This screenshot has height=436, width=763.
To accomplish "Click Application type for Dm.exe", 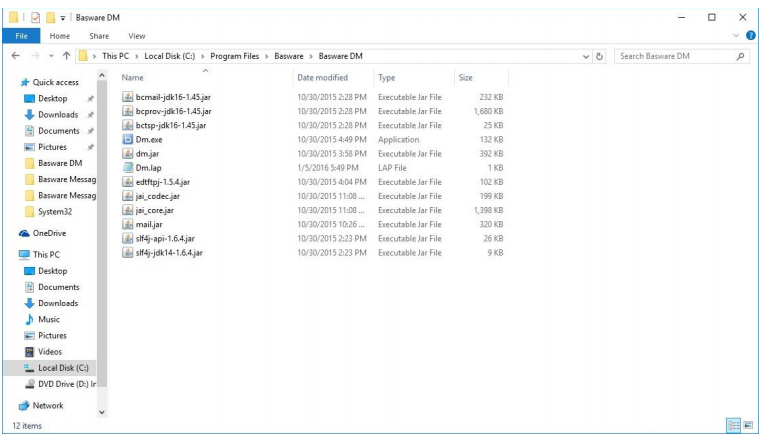I will (399, 139).
